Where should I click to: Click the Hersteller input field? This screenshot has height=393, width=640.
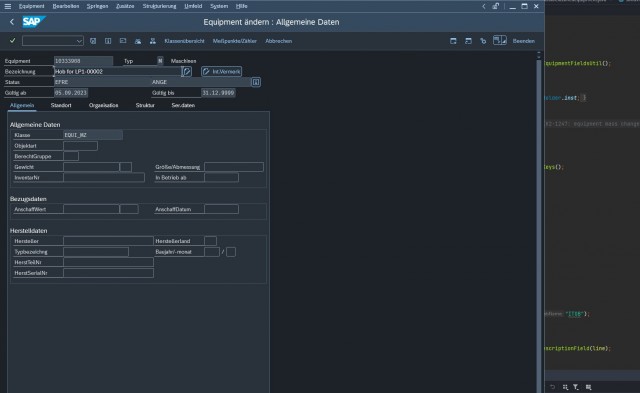(108, 241)
